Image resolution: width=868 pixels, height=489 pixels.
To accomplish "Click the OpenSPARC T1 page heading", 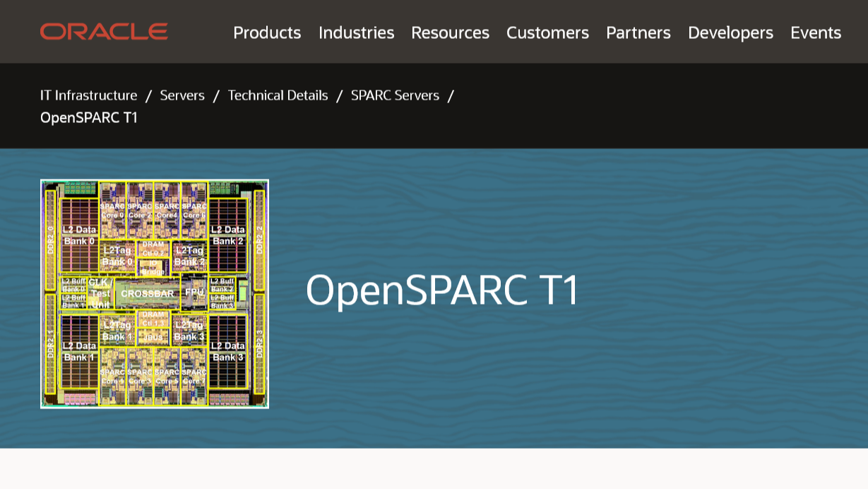I will 441,290.
